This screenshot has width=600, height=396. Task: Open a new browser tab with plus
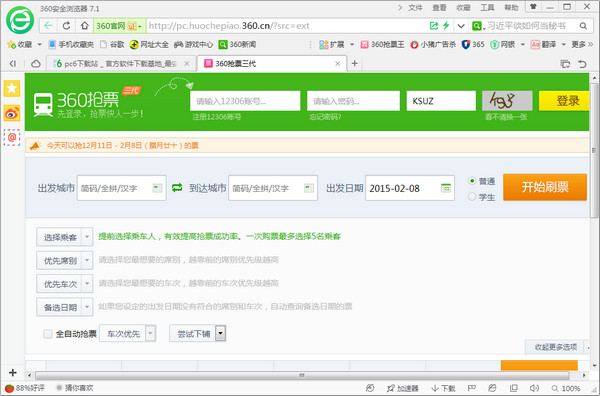click(x=355, y=64)
